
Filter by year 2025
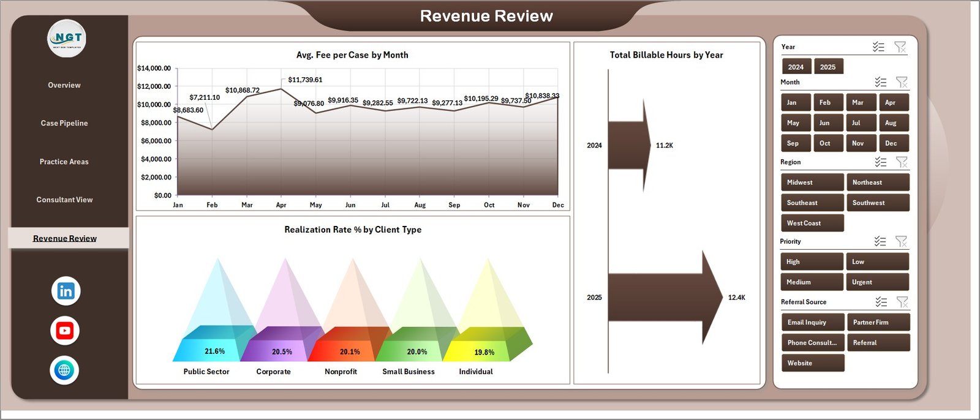tap(828, 67)
